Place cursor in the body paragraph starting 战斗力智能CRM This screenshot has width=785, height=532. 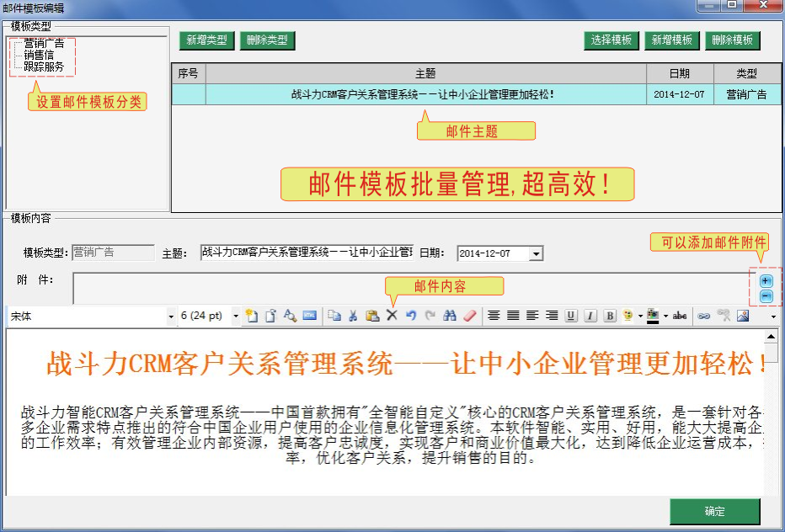[392, 435]
